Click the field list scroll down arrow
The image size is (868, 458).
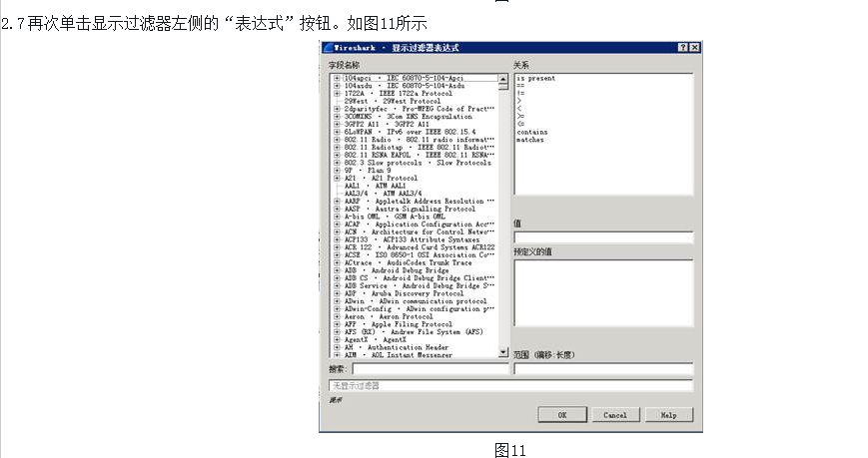(503, 352)
